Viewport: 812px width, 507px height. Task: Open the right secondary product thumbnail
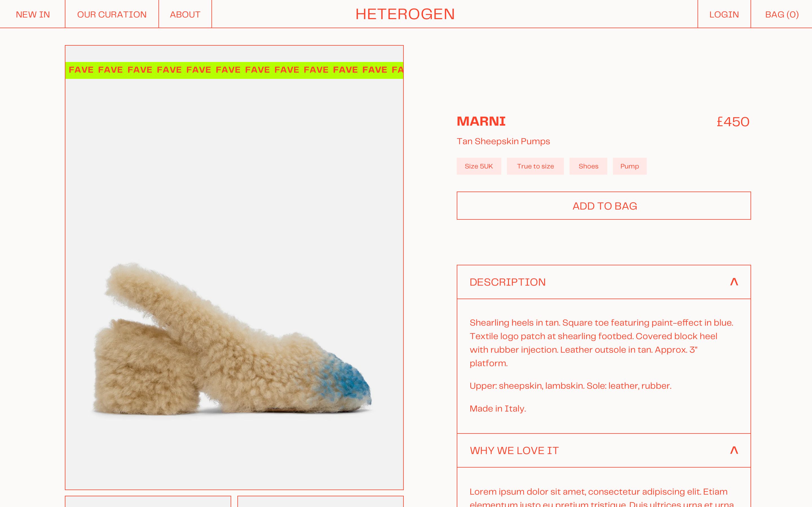click(x=321, y=501)
